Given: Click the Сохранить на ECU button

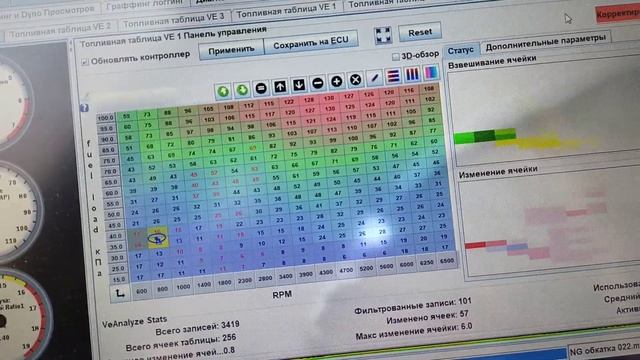Looking at the screenshot, I should tap(311, 43).
